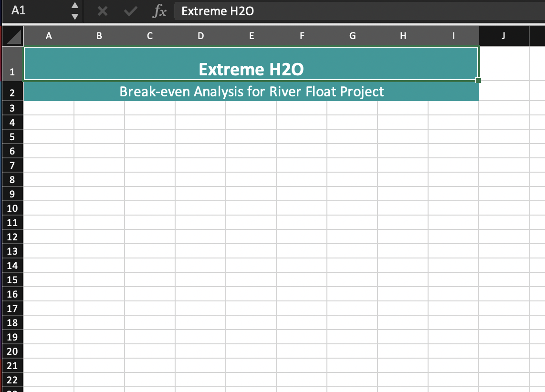
Task: Click the 'Break-even Analysis for River Float Project' cell
Action: tap(252, 92)
